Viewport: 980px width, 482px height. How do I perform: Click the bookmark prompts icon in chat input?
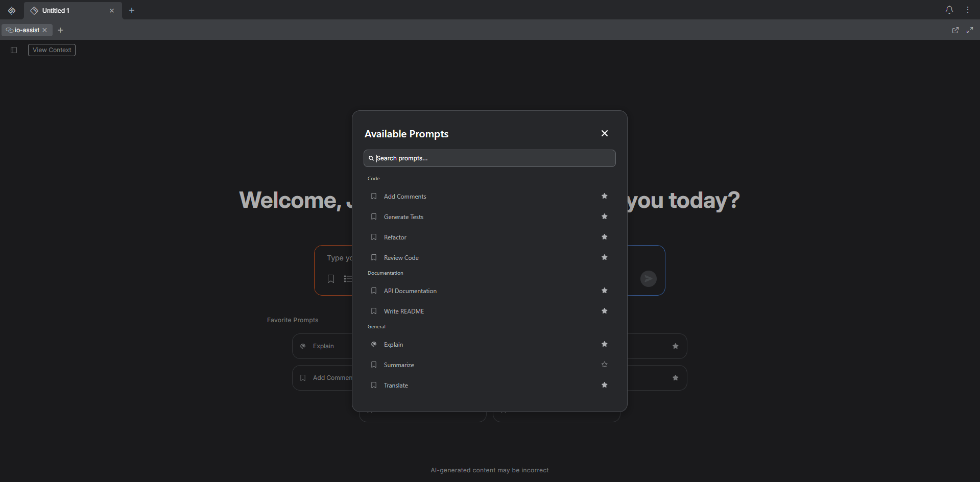[331, 279]
